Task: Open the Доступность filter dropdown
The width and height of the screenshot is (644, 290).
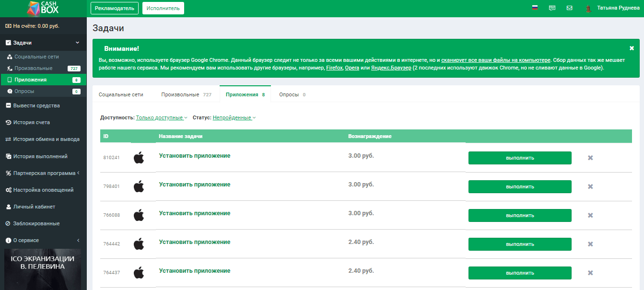Action: [x=161, y=117]
